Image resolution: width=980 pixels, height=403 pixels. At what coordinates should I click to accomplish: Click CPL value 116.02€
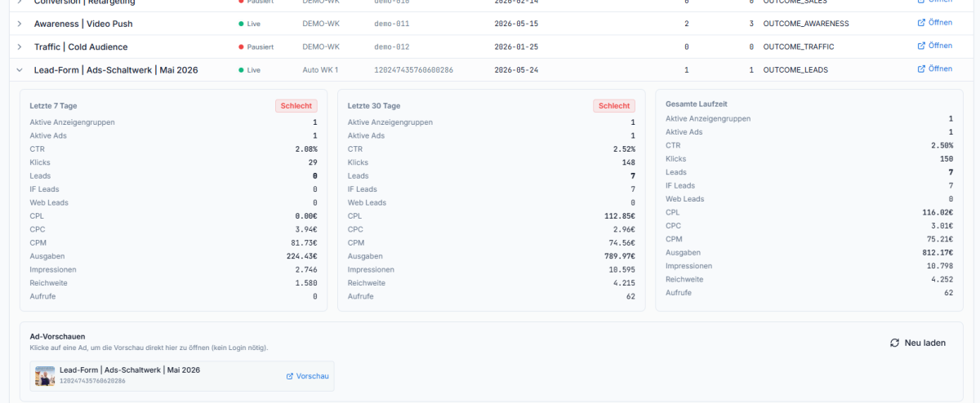coord(937,212)
